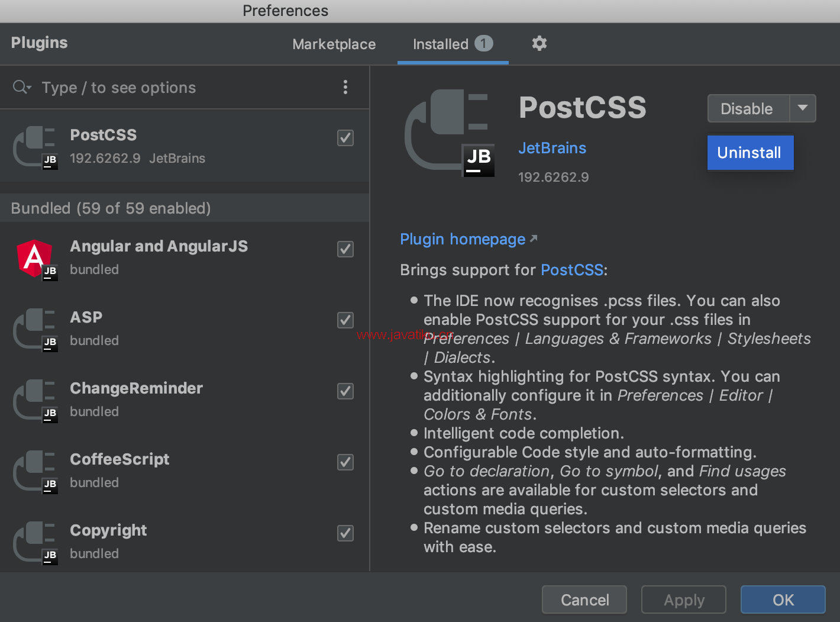Click the Bundled (59 of 59 enabled) header
840x622 pixels.
tap(185, 208)
